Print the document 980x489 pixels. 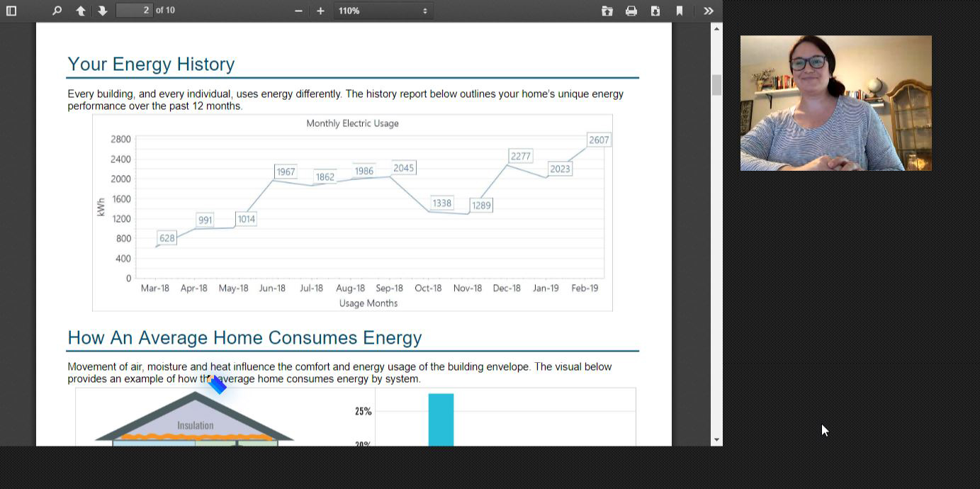[631, 11]
